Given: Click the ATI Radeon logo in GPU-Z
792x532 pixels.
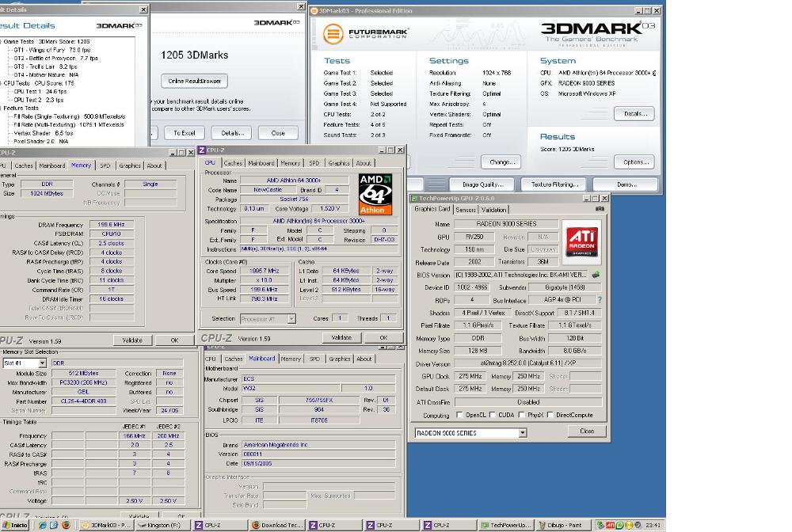Looking at the screenshot, I should [x=582, y=242].
